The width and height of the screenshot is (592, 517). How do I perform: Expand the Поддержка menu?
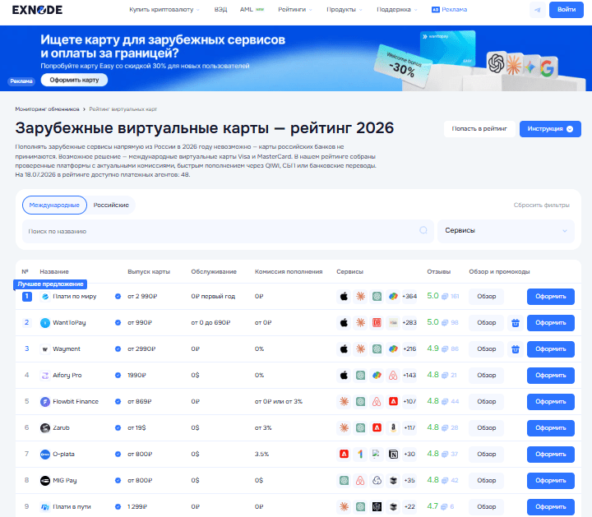397,10
